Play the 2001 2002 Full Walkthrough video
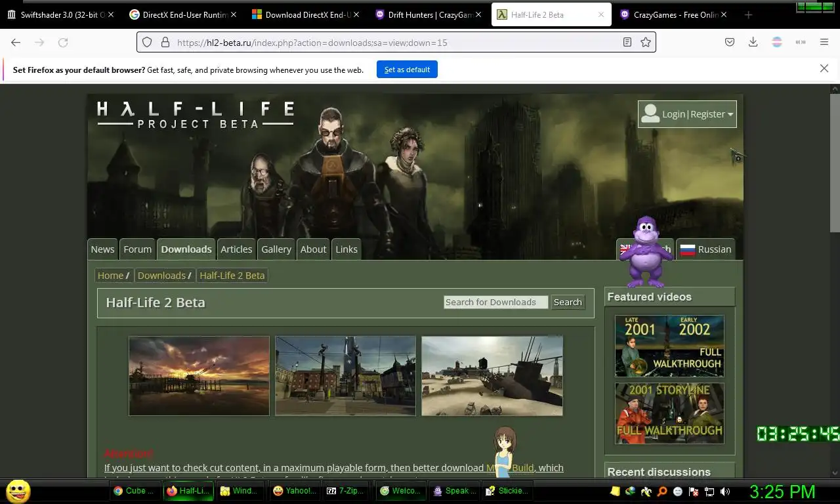The height and width of the screenshot is (504, 840). [669, 346]
